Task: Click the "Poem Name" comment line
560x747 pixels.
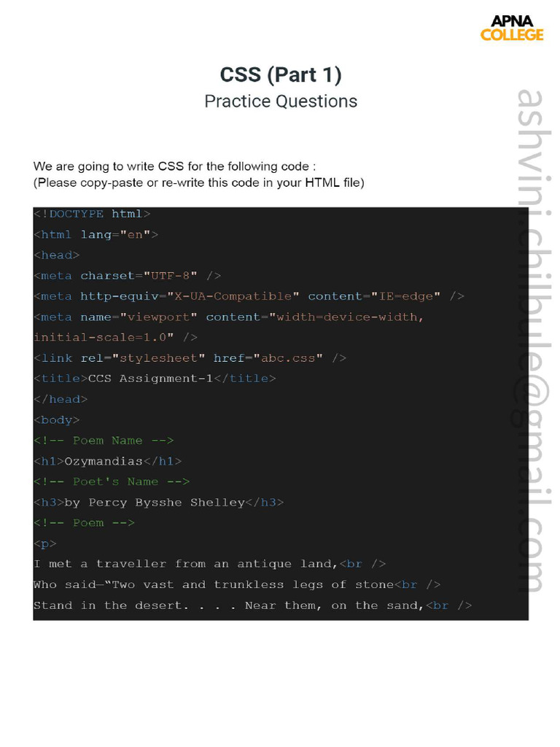Action: pos(104,441)
